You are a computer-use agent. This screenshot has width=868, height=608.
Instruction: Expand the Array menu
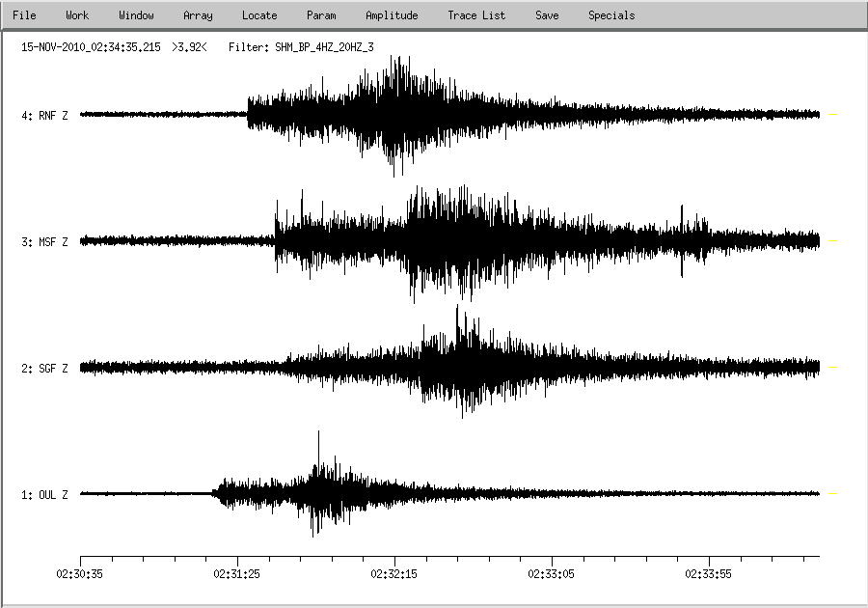[x=198, y=15]
